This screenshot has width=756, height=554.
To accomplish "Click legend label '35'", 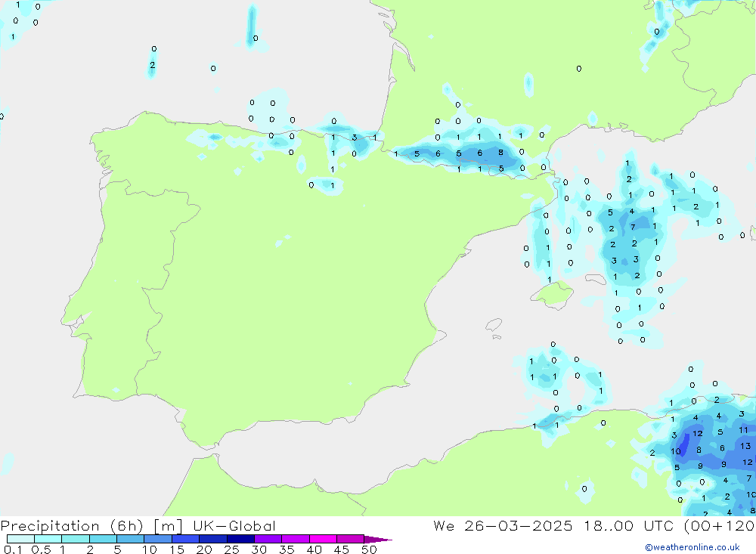I will coord(287,549).
